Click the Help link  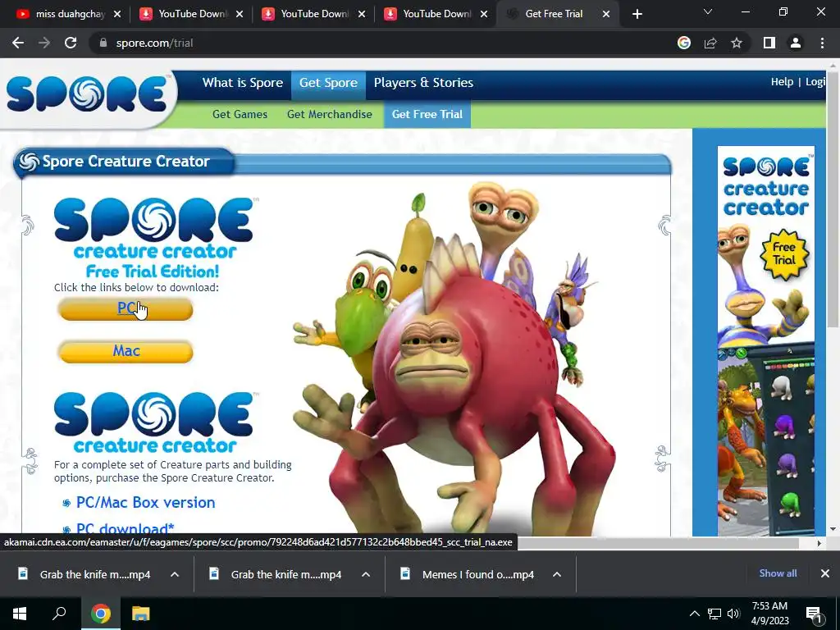(782, 82)
